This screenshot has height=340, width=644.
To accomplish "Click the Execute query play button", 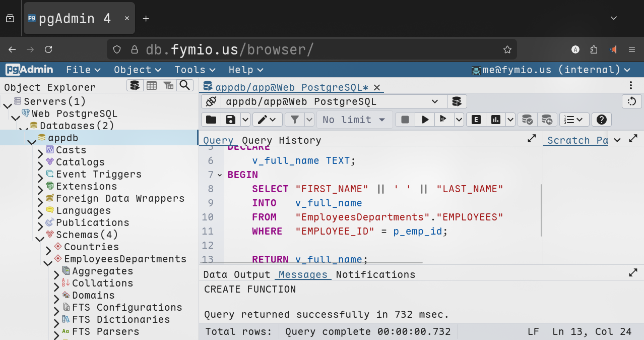I will pos(425,120).
